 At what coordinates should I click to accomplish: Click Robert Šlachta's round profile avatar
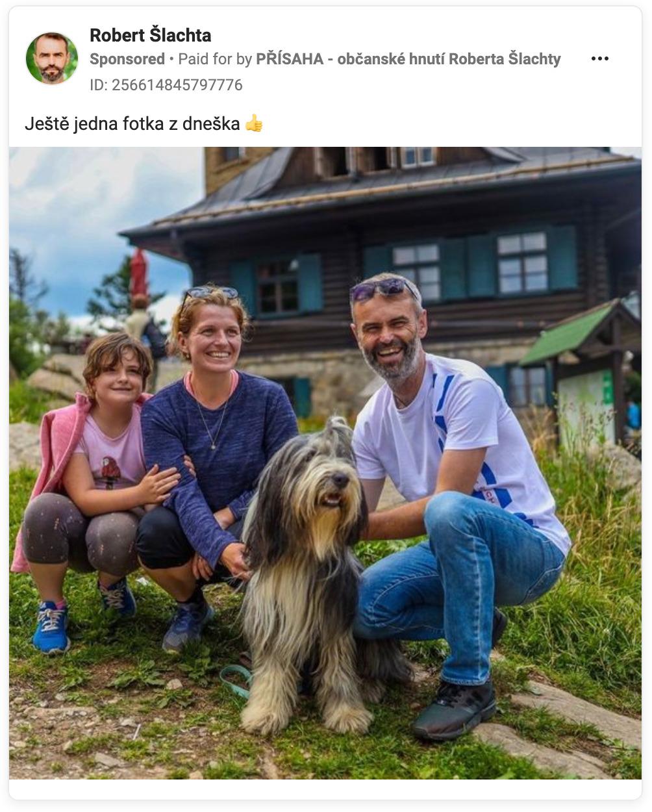[x=52, y=58]
